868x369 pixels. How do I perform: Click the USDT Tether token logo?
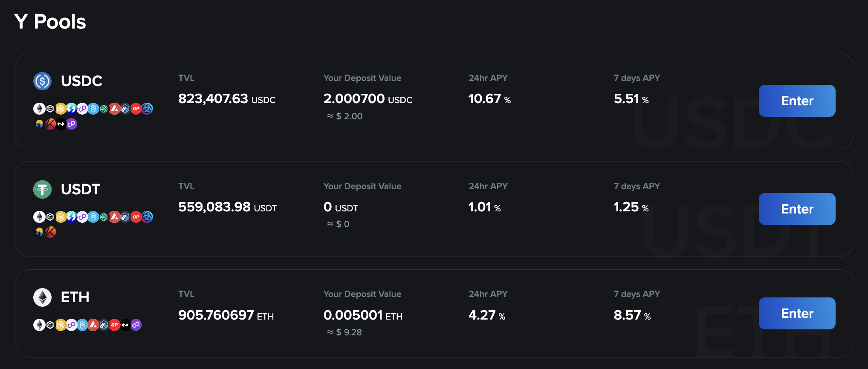pos(42,189)
